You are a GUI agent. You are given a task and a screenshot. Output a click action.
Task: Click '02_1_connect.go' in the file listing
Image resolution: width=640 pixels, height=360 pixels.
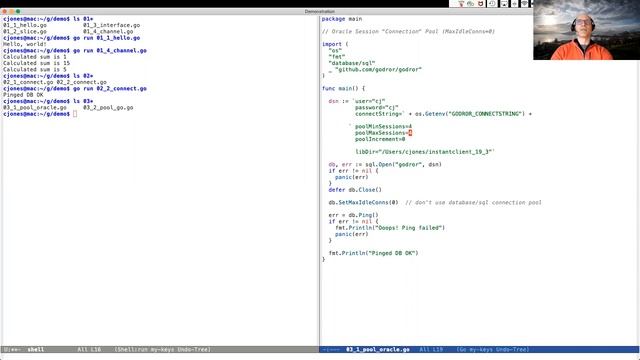pyautogui.click(x=28, y=82)
